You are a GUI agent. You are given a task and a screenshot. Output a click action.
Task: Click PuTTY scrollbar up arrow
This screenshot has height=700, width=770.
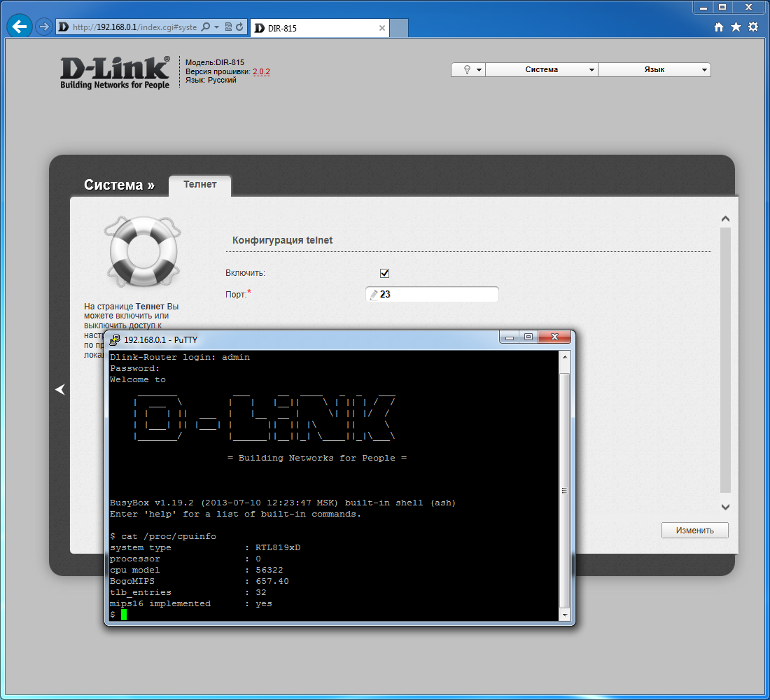565,357
